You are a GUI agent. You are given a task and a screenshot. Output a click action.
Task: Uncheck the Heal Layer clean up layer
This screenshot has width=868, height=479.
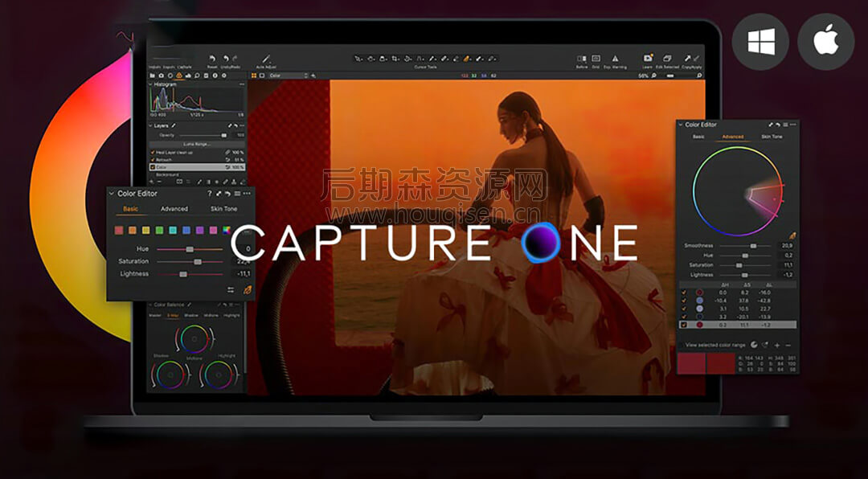coord(153,152)
